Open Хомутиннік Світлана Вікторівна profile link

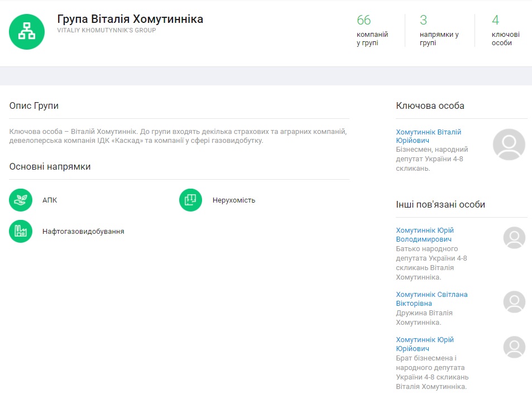pyautogui.click(x=431, y=299)
